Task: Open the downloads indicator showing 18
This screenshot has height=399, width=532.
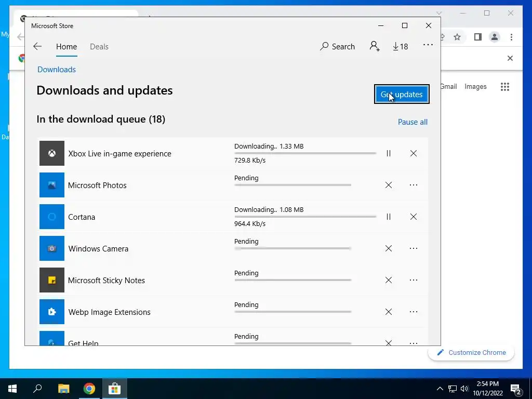Action: 401,46
